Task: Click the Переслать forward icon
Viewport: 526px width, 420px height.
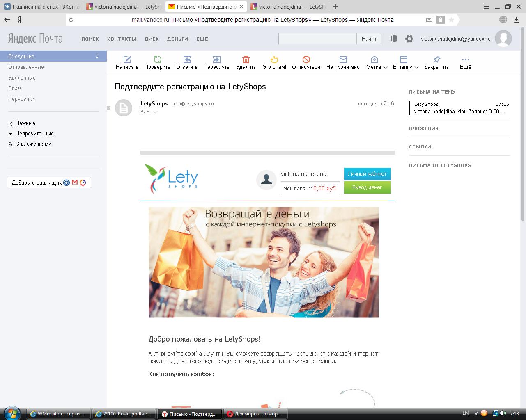Action: pos(216,59)
